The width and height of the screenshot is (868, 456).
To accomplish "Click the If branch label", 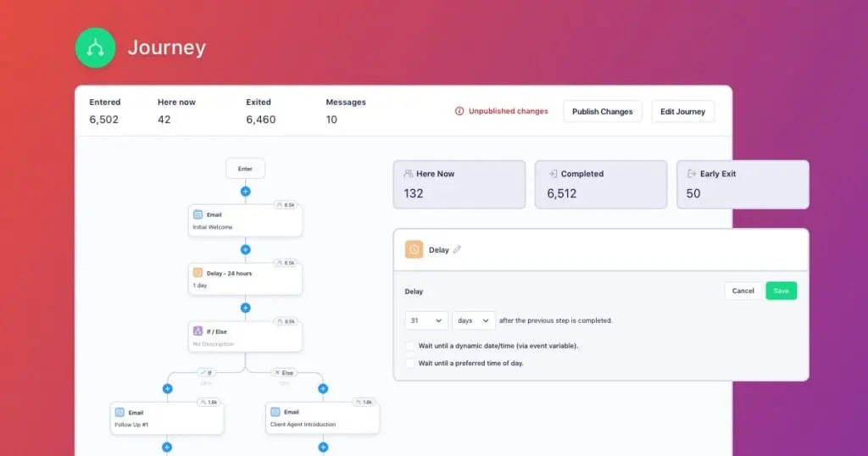I will tap(206, 372).
